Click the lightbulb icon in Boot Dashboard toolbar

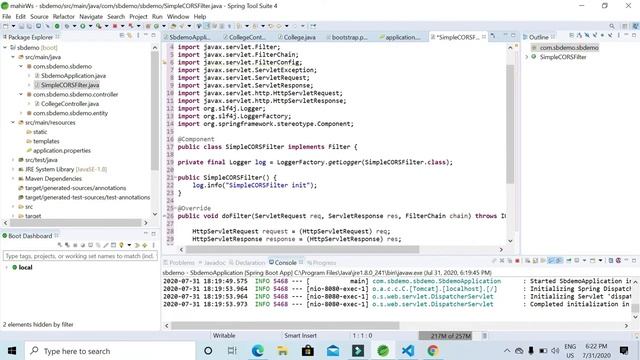(x=121, y=245)
